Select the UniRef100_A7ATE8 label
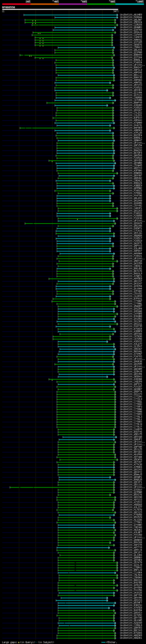The width and height of the screenshot is (146, 644). coord(131,608)
